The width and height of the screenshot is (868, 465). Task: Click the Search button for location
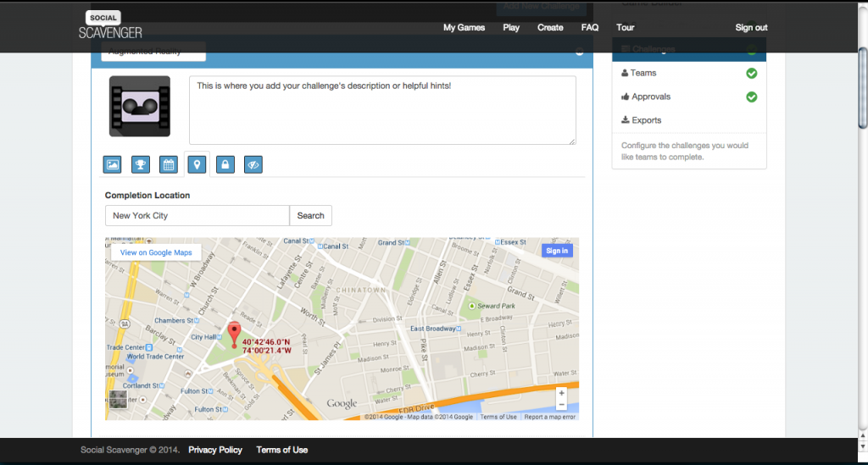click(x=310, y=216)
